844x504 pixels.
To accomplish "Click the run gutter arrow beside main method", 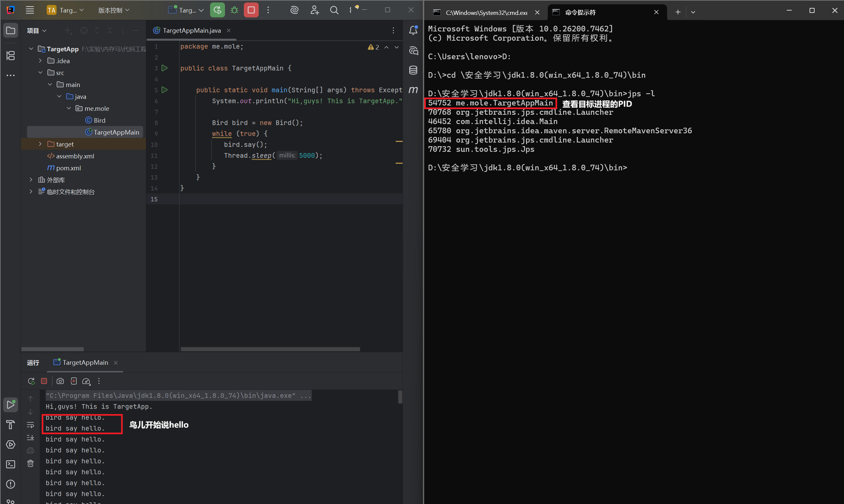I will pos(164,90).
